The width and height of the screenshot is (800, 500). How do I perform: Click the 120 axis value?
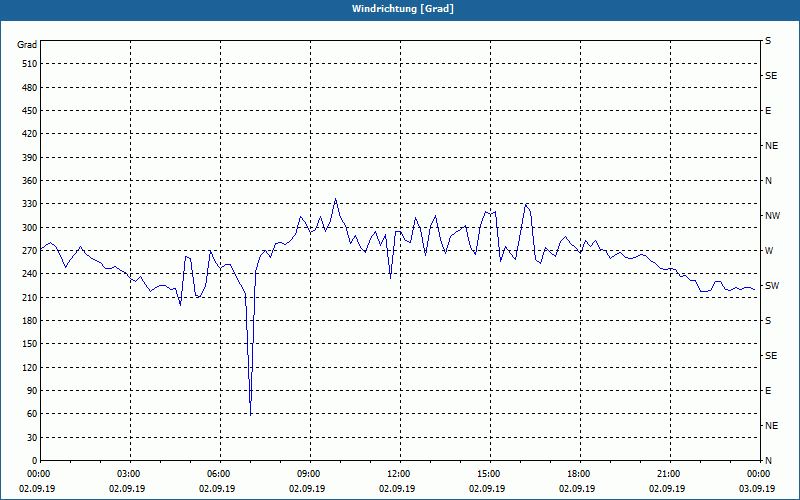pyautogui.click(x=30, y=367)
